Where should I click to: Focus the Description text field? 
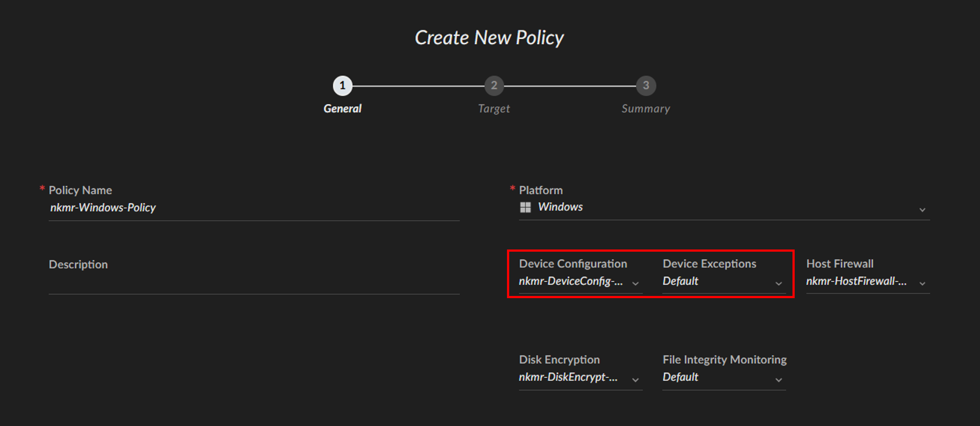[254, 282]
